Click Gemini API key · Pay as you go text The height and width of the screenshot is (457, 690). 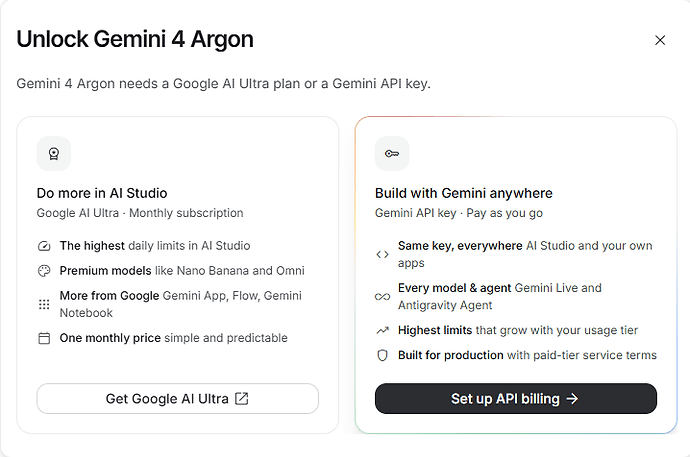tap(459, 213)
